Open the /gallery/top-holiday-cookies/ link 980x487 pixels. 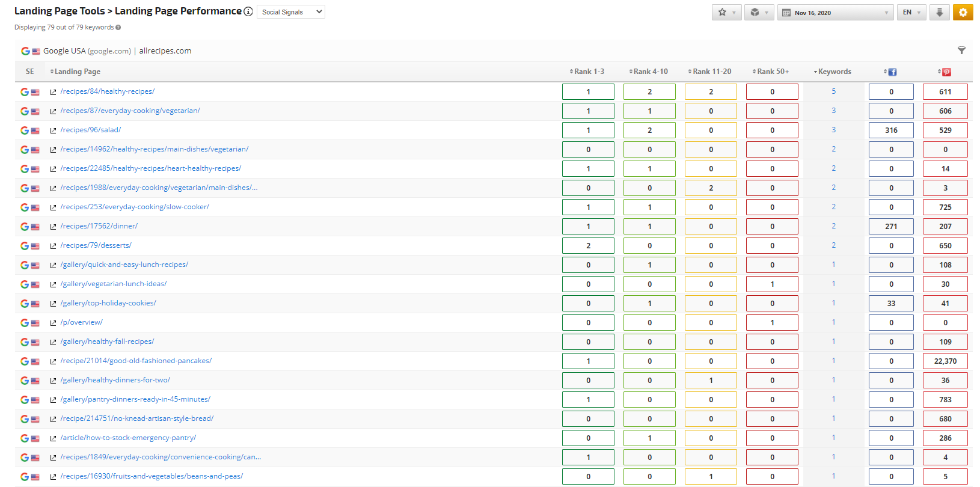point(108,303)
